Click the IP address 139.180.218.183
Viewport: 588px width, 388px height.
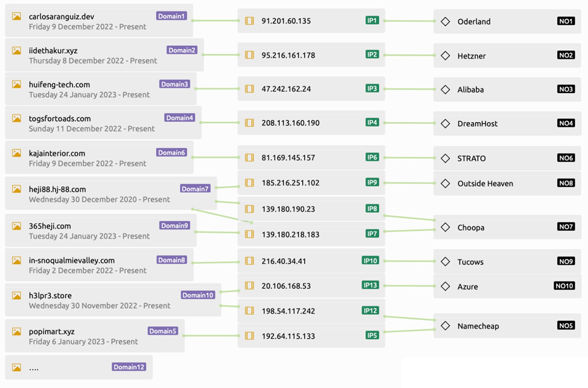pos(290,235)
